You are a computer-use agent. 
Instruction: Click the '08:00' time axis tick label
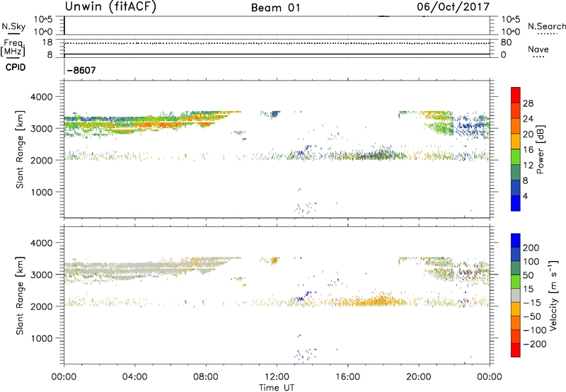pyautogui.click(x=206, y=377)
